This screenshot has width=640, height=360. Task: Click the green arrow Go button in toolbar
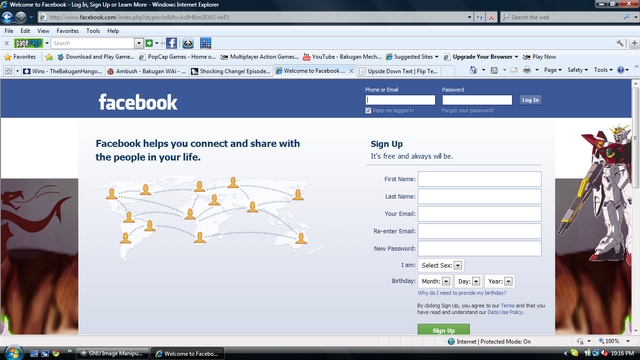pyautogui.click(x=149, y=43)
